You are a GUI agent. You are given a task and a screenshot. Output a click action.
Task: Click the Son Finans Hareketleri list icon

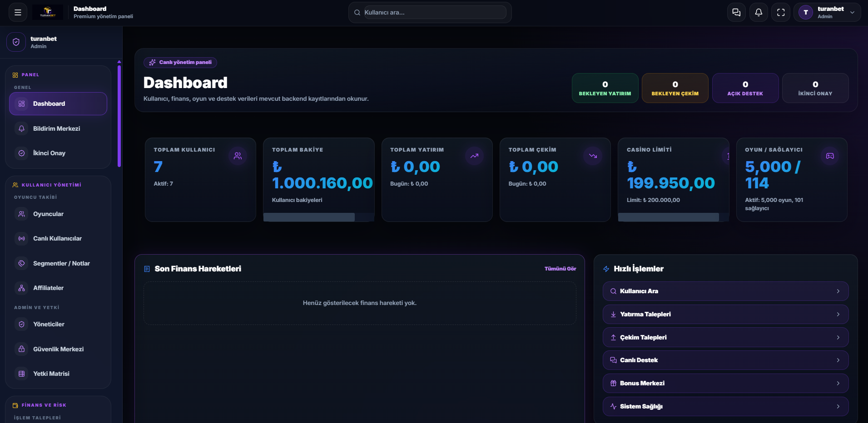point(147,269)
